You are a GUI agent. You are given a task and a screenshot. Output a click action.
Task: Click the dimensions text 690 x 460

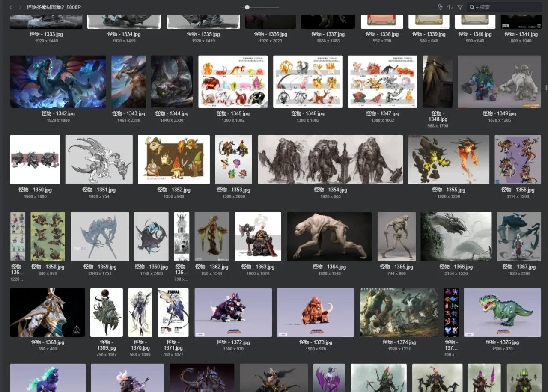(x=48, y=349)
